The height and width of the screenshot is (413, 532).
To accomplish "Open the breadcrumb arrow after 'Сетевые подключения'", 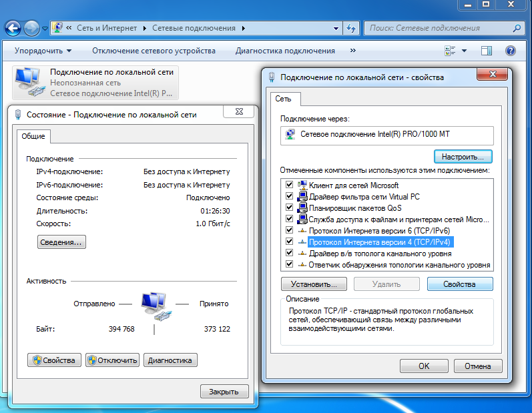I will click(x=243, y=29).
